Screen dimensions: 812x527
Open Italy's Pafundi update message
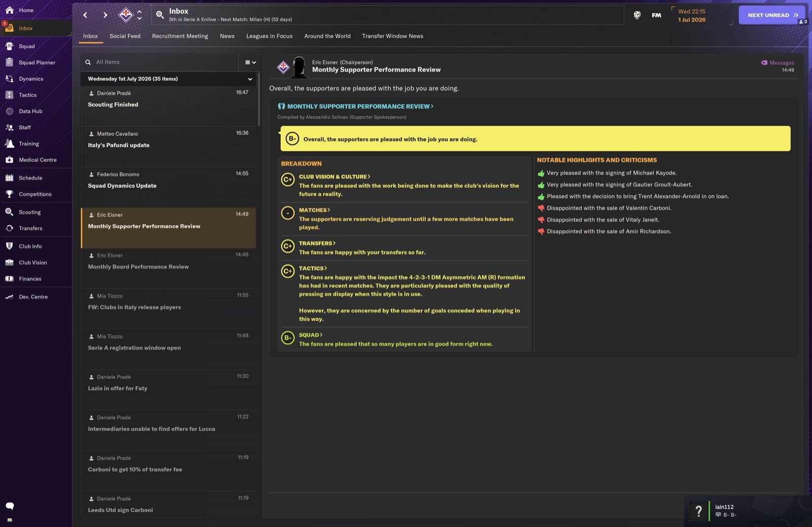(168, 147)
